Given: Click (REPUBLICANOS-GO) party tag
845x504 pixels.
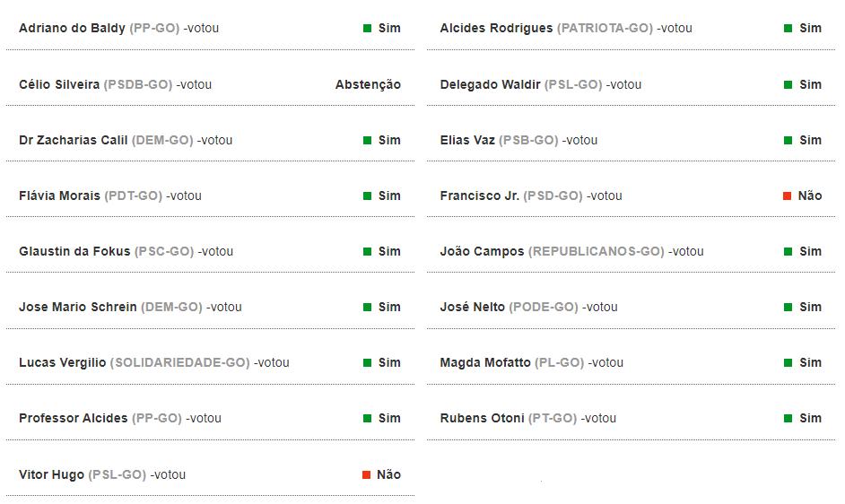Looking at the screenshot, I should pyautogui.click(x=596, y=251).
